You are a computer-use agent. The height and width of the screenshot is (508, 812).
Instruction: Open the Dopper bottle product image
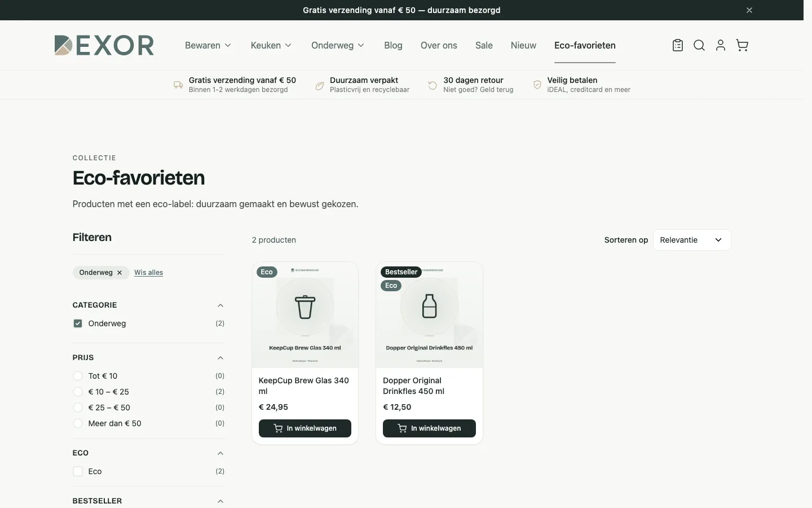tap(429, 315)
